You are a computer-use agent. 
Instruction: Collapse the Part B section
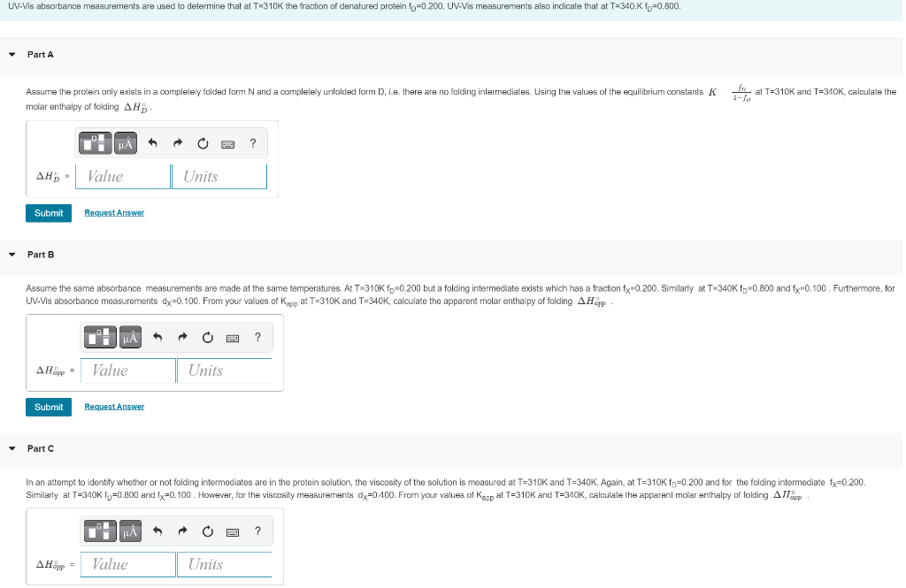coord(12,254)
